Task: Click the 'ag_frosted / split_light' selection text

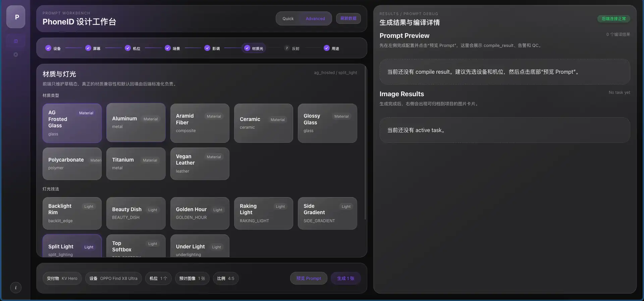Action: click(x=335, y=73)
